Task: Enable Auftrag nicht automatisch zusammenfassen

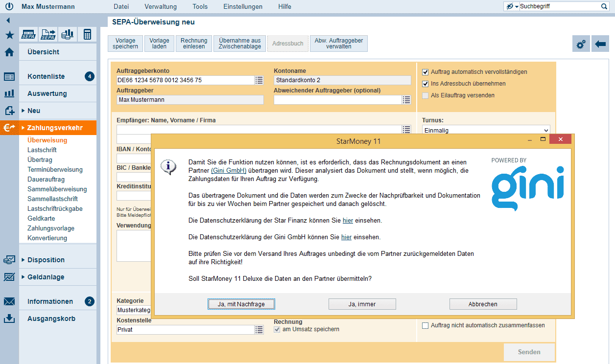Action: 425,325
